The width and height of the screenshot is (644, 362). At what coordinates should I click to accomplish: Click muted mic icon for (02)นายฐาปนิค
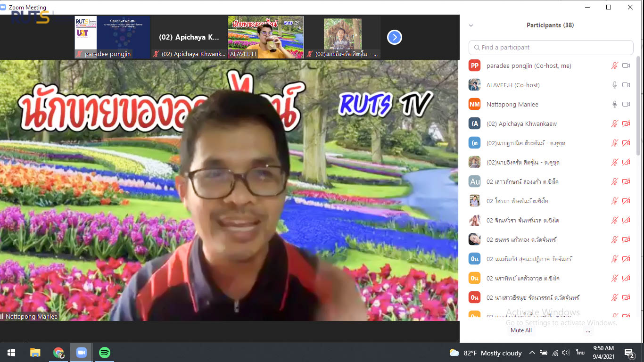pyautogui.click(x=614, y=143)
